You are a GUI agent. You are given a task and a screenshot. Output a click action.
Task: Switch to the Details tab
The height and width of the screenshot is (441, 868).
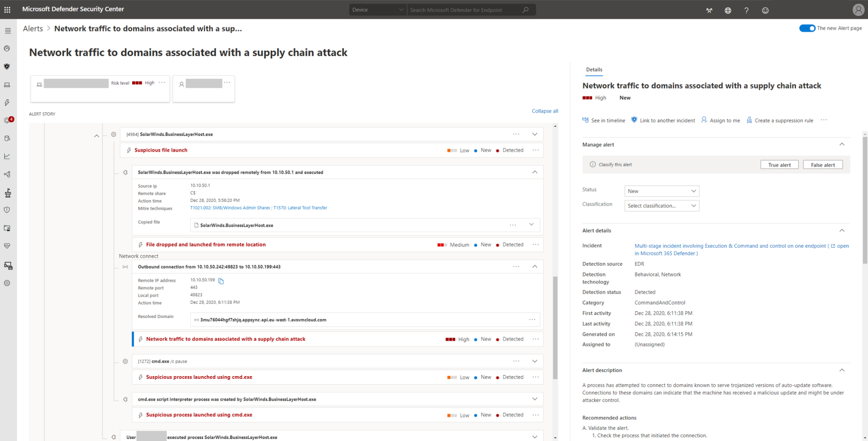(594, 69)
